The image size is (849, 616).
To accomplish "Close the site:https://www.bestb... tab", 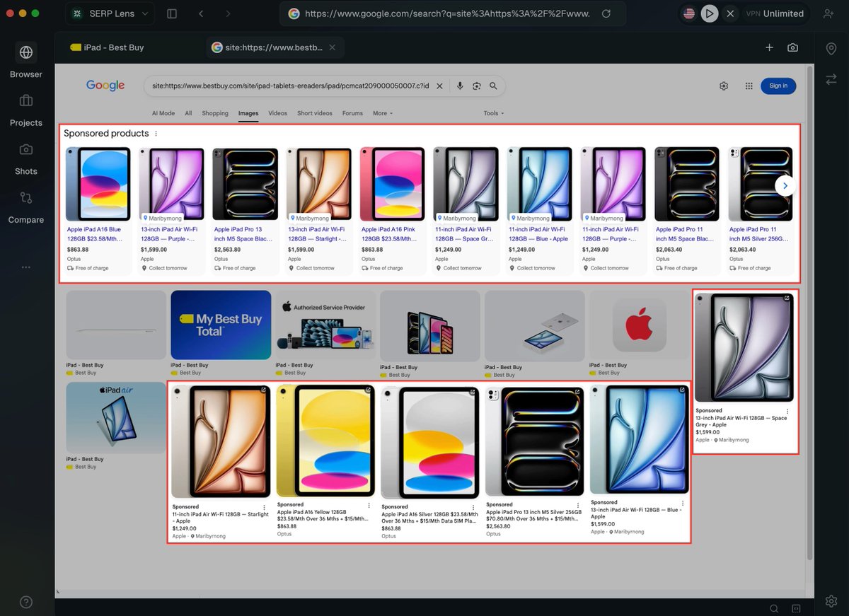I will [332, 47].
